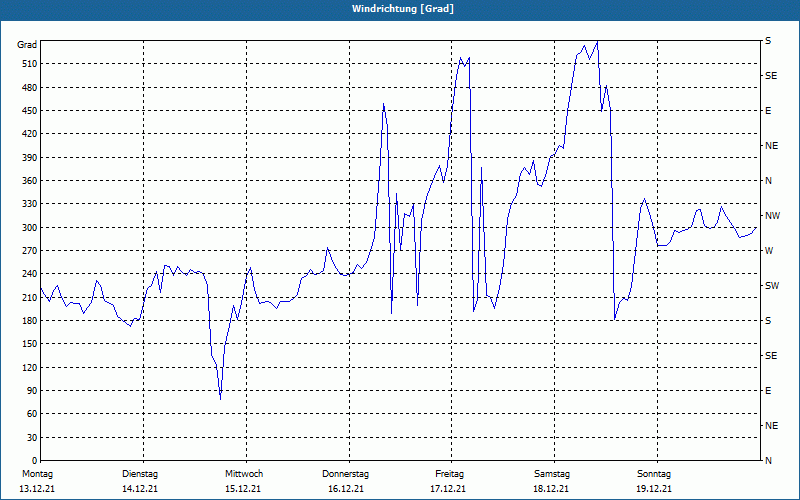Click the date 16.12.21
Viewport: 800px width, 500px height.
click(x=346, y=489)
